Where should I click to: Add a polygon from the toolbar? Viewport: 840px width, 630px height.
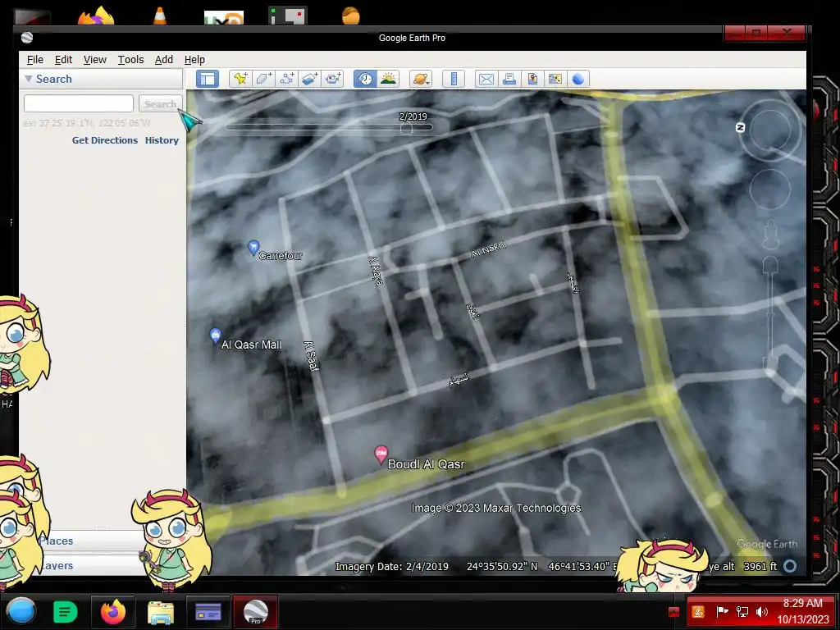point(263,80)
